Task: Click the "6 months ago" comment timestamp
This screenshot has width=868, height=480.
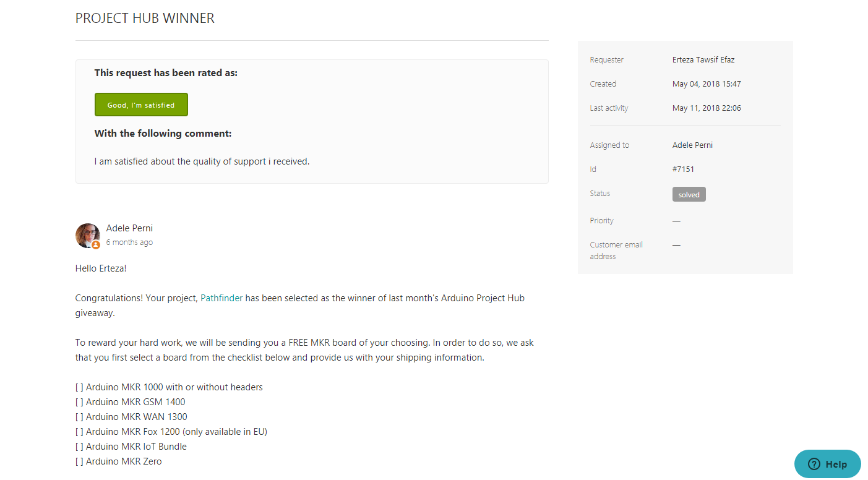Action: pyautogui.click(x=129, y=242)
